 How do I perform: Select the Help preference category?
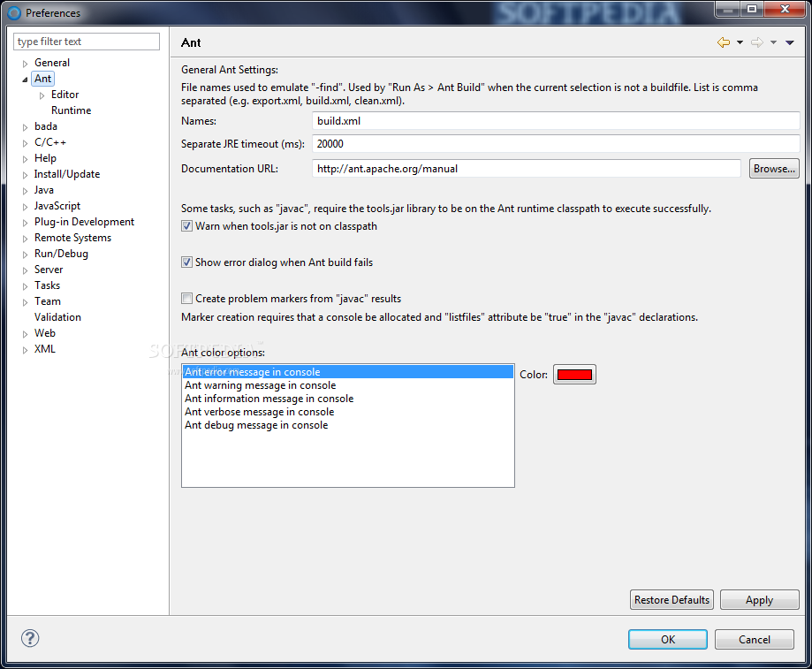45,158
